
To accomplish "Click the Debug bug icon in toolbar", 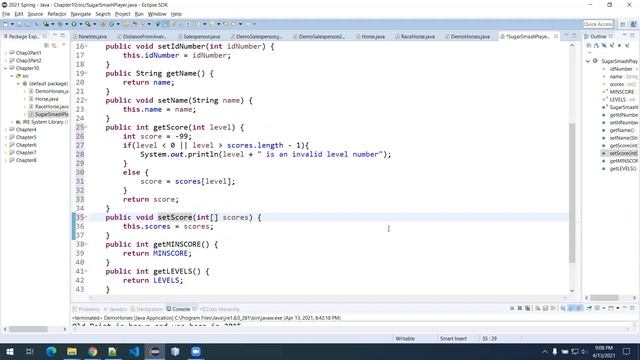I will (x=60, y=24).
